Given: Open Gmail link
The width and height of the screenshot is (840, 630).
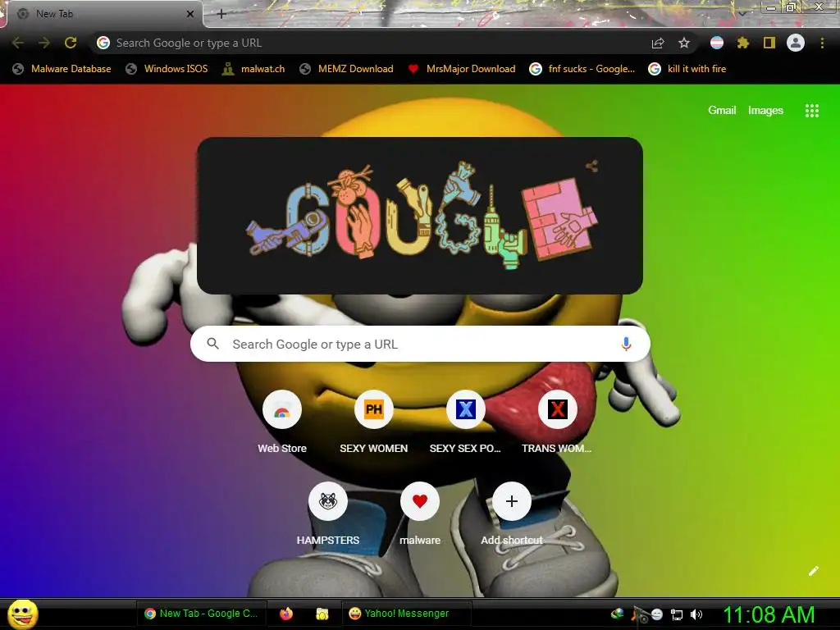Looking at the screenshot, I should tap(722, 111).
